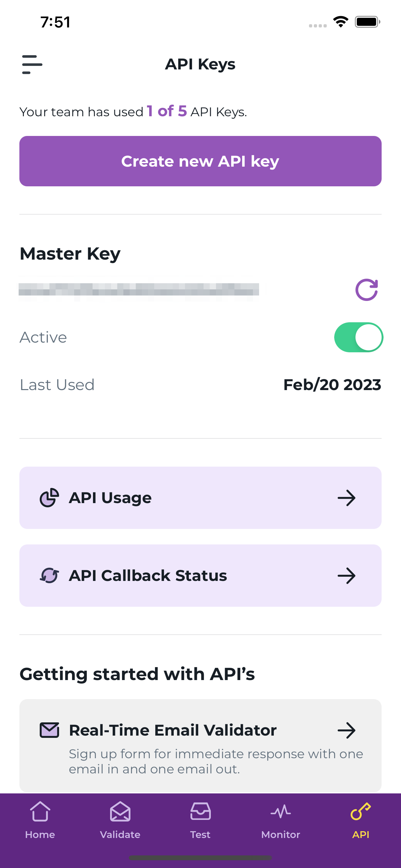Regenerate the Master Key with refresh icon
401x868 pixels.
(x=367, y=290)
